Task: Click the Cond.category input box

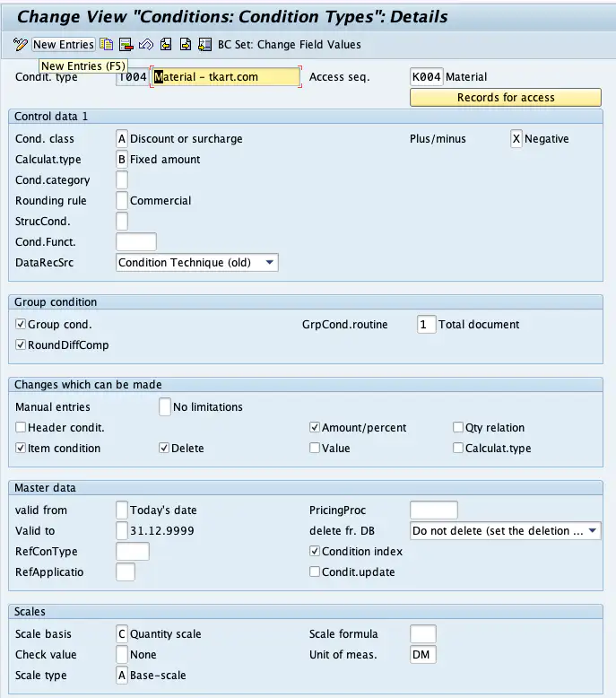Action: [121, 179]
